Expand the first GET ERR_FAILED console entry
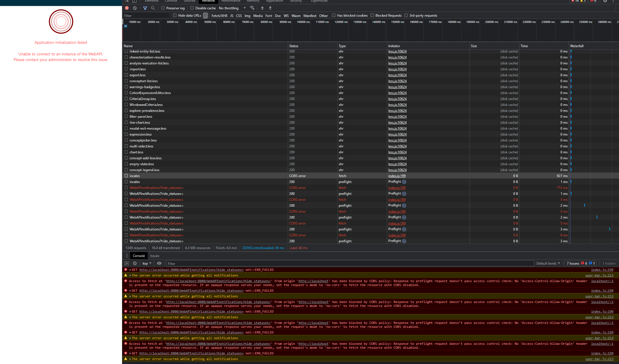Viewport: 619px width, 364px height. pos(130,270)
